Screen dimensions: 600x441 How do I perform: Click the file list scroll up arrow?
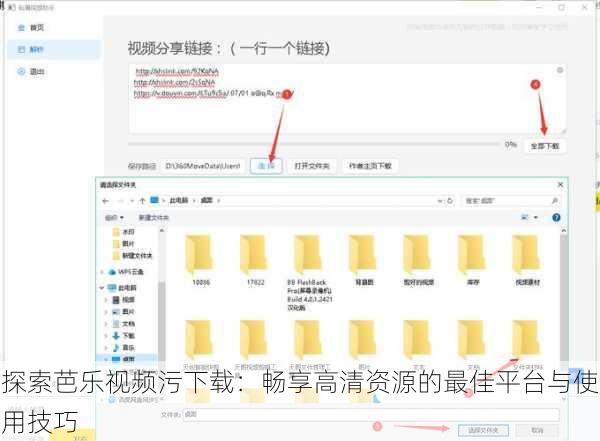(564, 230)
